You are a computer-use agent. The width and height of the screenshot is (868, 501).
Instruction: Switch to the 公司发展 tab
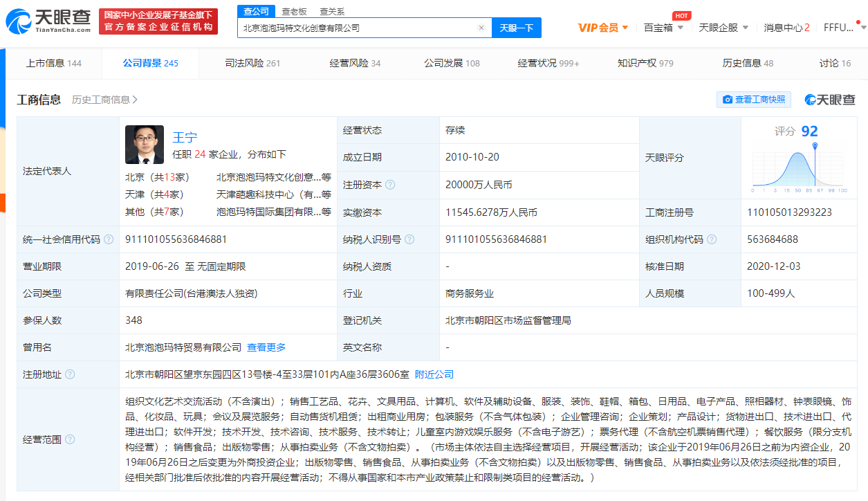click(452, 63)
